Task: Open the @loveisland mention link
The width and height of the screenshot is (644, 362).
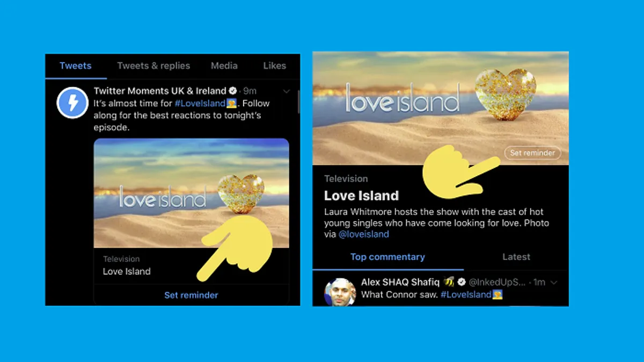Action: 364,234
